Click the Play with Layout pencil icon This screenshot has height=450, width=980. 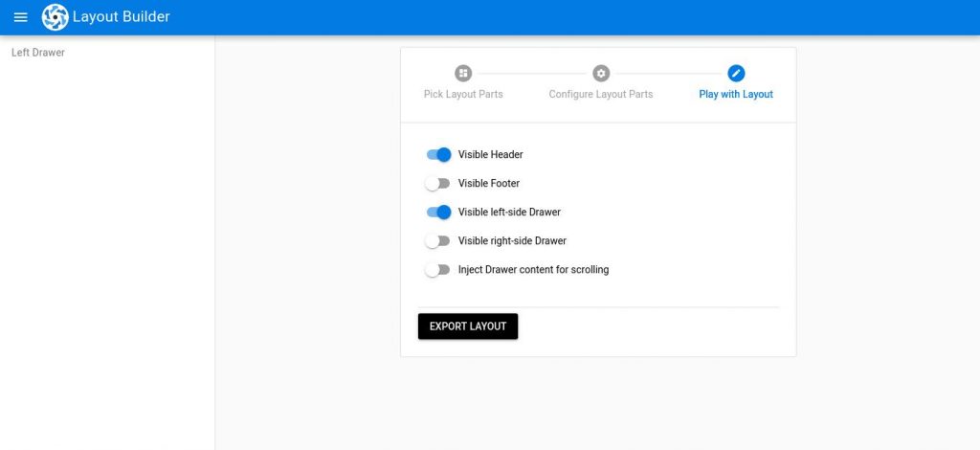click(x=736, y=74)
